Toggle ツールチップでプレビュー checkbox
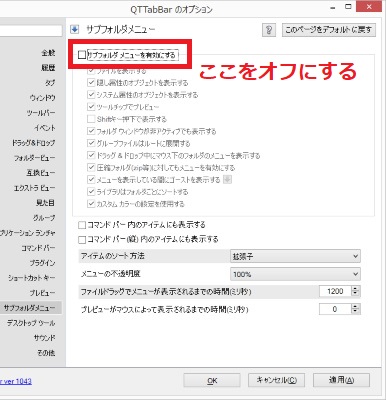The image size is (386, 400). coord(91,107)
